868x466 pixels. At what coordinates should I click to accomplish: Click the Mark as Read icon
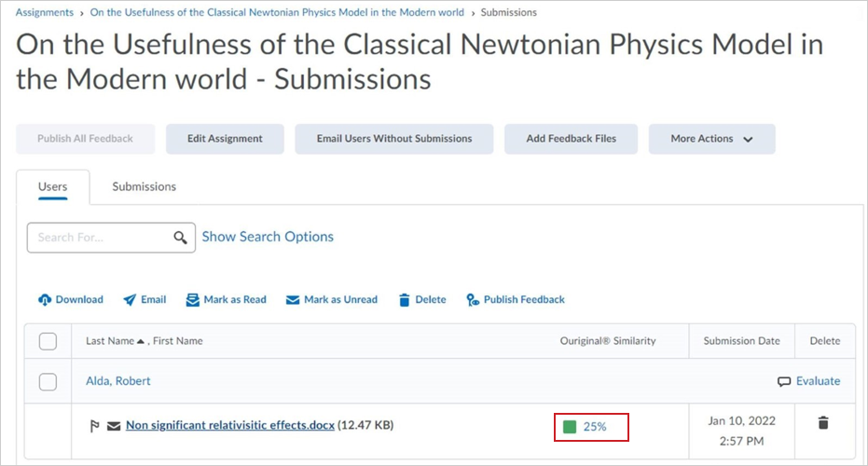(193, 300)
